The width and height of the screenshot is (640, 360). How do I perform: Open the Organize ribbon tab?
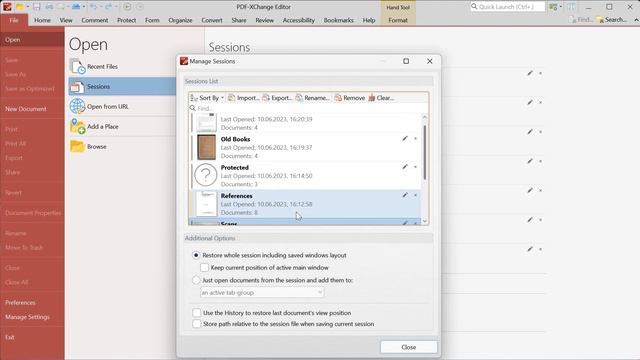coord(180,20)
